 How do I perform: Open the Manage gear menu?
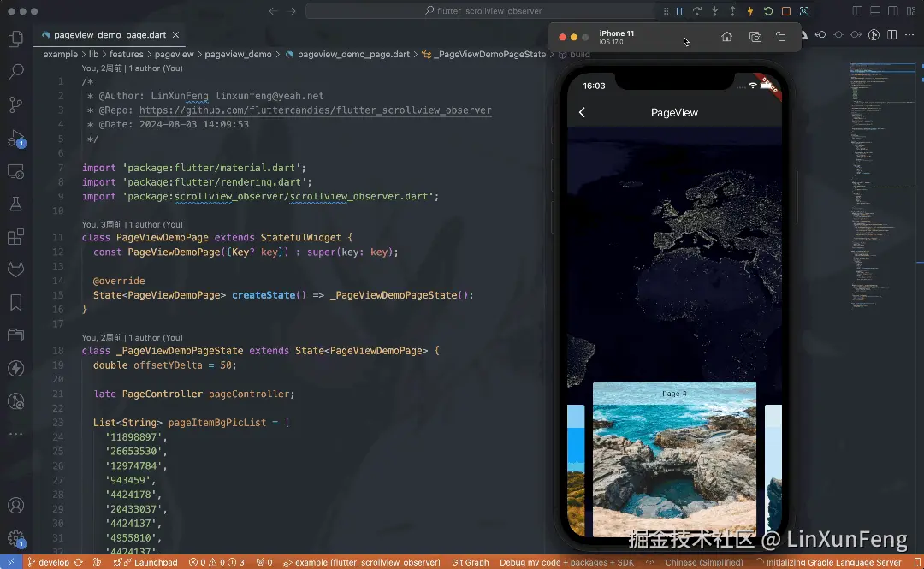pos(16,538)
